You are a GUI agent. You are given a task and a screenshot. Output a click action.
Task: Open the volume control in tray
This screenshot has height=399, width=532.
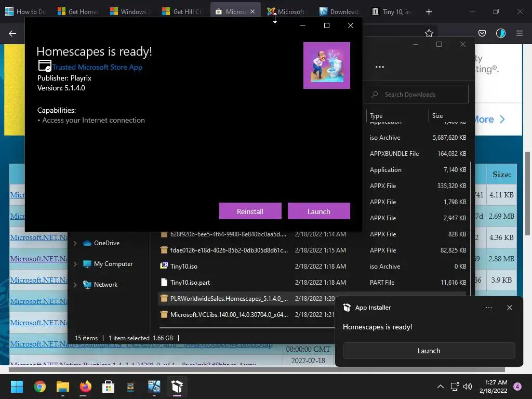tap(468, 387)
